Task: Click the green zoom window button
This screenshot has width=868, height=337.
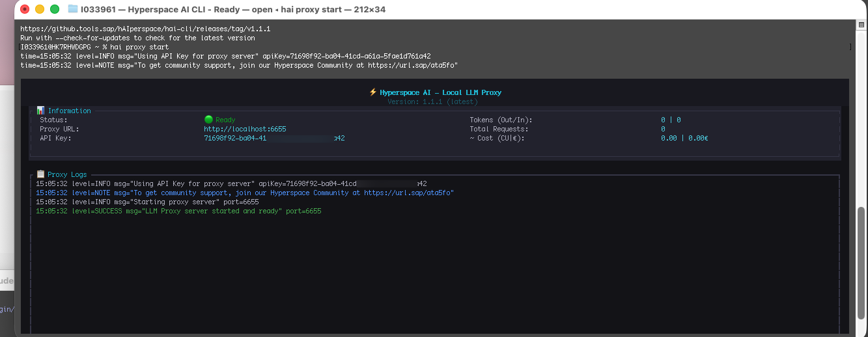Action: 55,9
